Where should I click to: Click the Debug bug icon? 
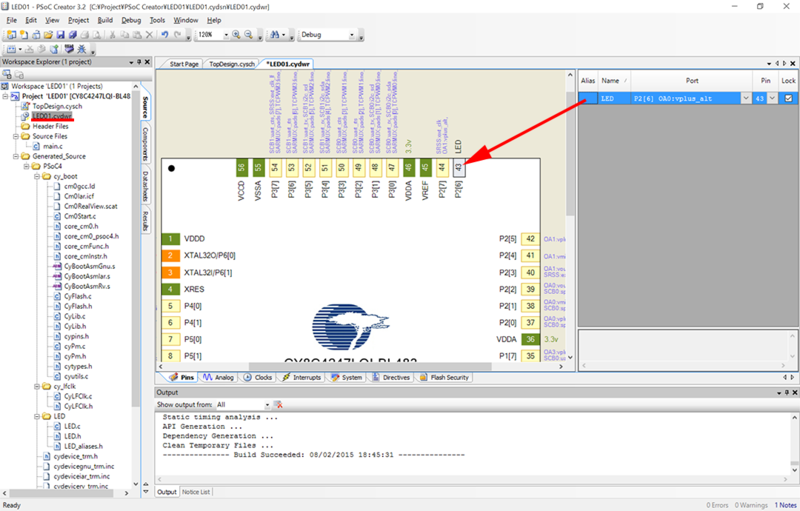pyautogui.click(x=81, y=49)
